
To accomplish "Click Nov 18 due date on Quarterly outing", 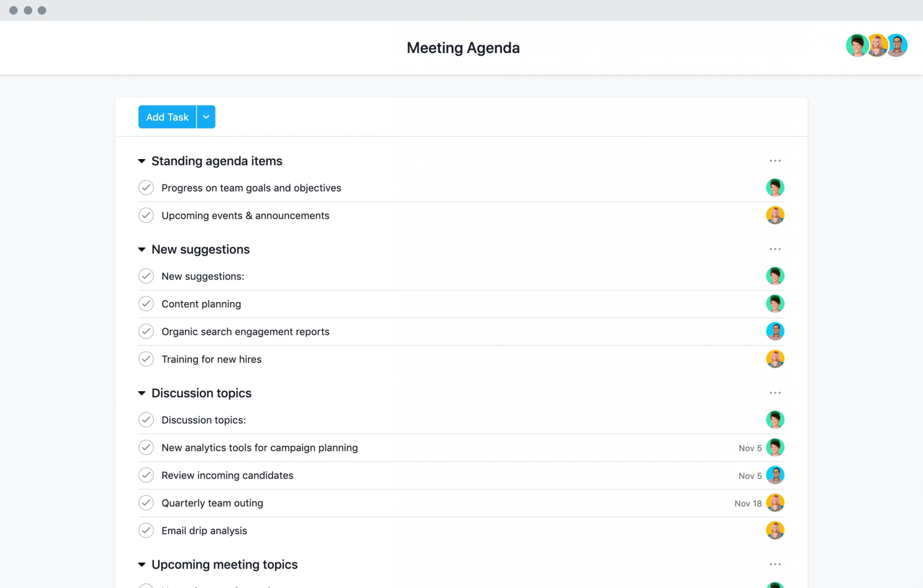I will (x=747, y=504).
